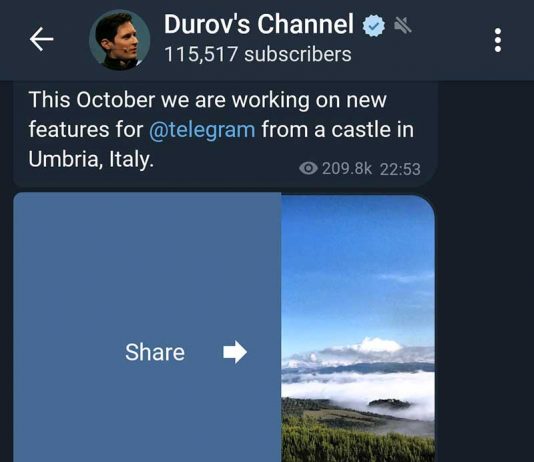This screenshot has width=534, height=462.
Task: Click the eye views icon
Action: [x=309, y=168]
